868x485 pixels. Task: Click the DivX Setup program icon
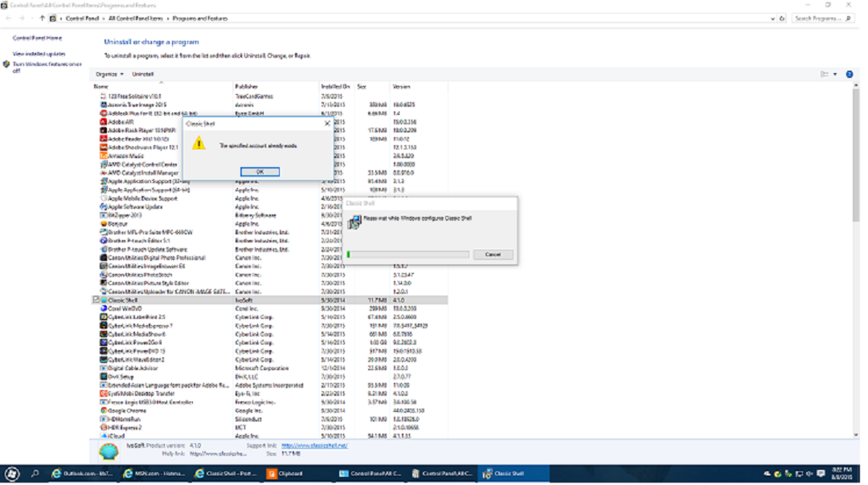[103, 377]
